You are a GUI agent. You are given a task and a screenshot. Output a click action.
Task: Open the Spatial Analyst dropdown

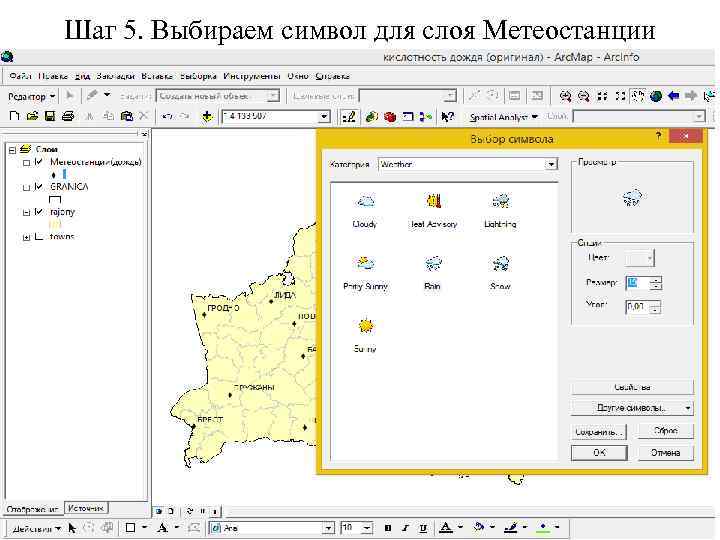[x=503, y=117]
